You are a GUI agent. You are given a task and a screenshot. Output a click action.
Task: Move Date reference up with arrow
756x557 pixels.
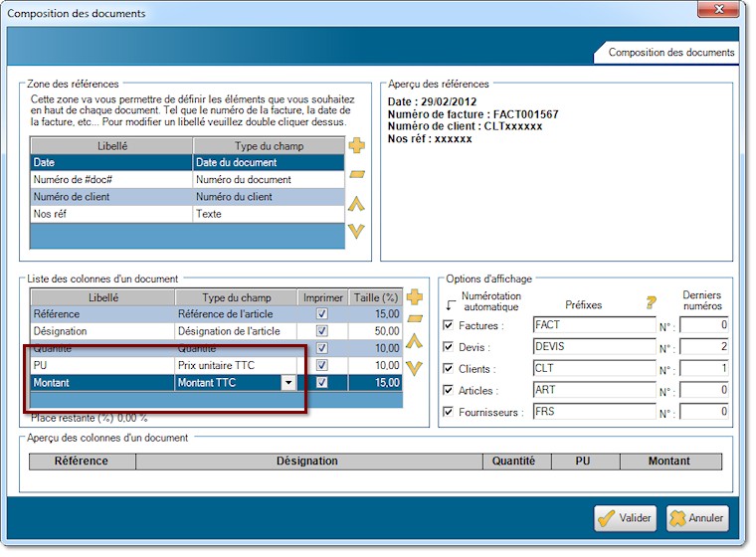357,204
